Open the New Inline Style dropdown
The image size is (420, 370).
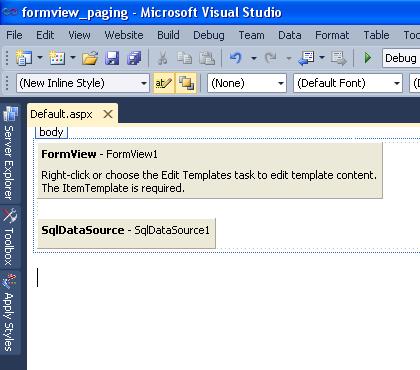point(82,83)
